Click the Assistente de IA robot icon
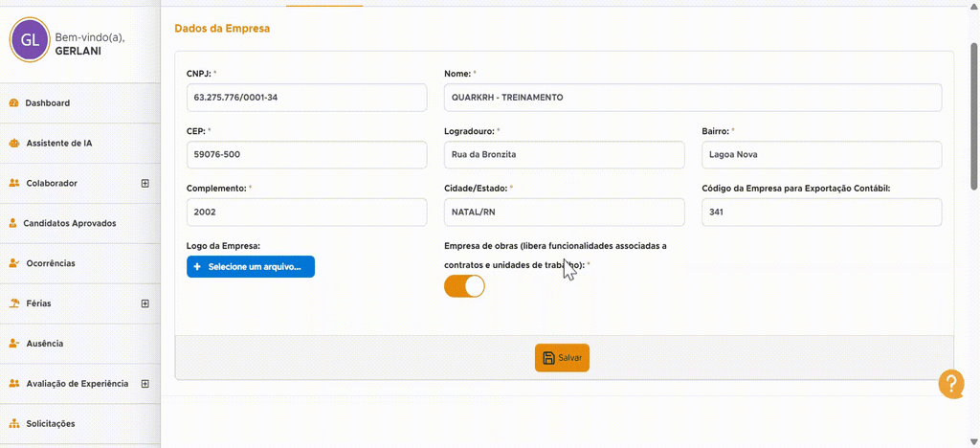Image resolution: width=980 pixels, height=448 pixels. pyautogui.click(x=13, y=143)
